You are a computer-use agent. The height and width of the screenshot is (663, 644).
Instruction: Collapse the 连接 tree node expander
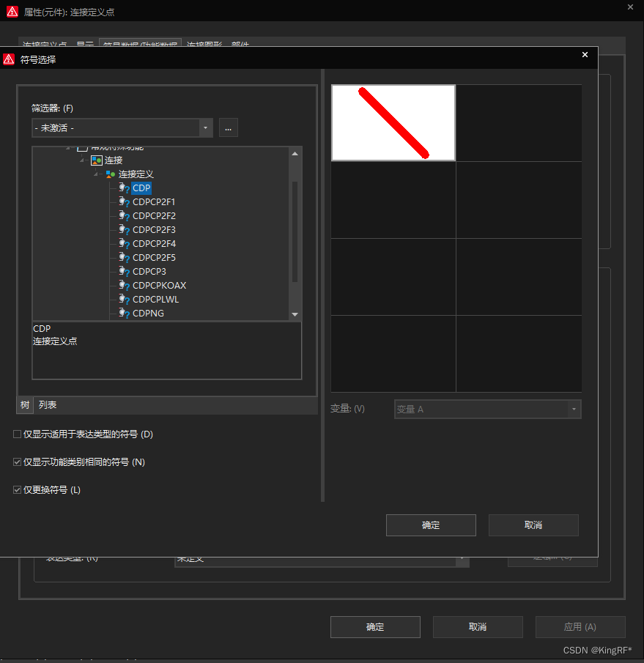(x=82, y=160)
